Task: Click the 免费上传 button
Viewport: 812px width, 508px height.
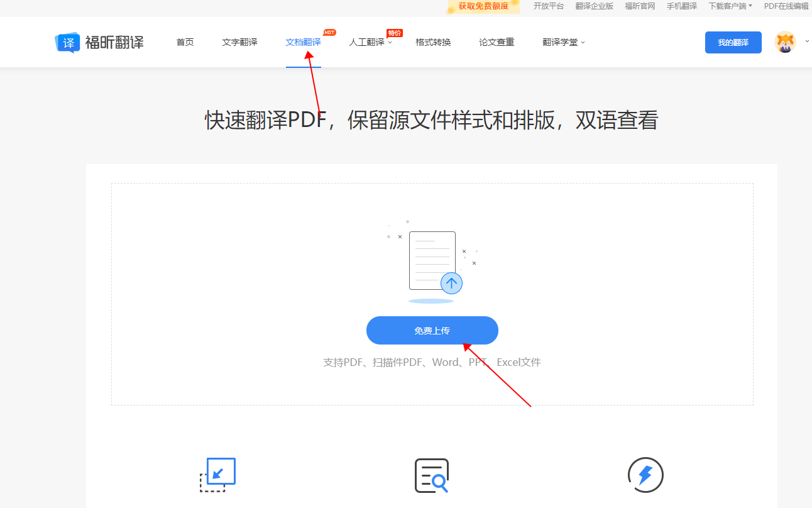Action: point(432,331)
